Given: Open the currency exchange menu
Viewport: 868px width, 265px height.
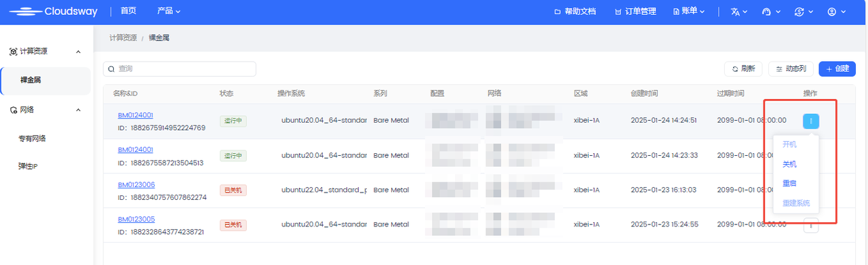Looking at the screenshot, I should 804,12.
